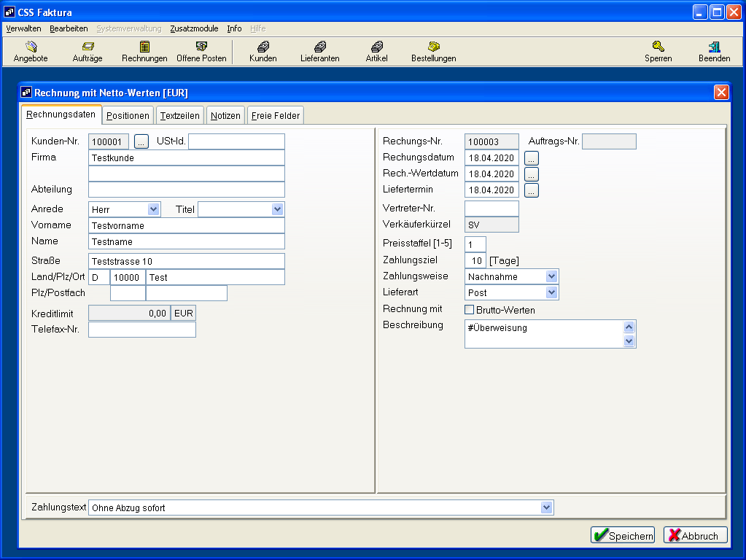Open the Zahlungstext dropdown
746x560 pixels.
click(546, 507)
